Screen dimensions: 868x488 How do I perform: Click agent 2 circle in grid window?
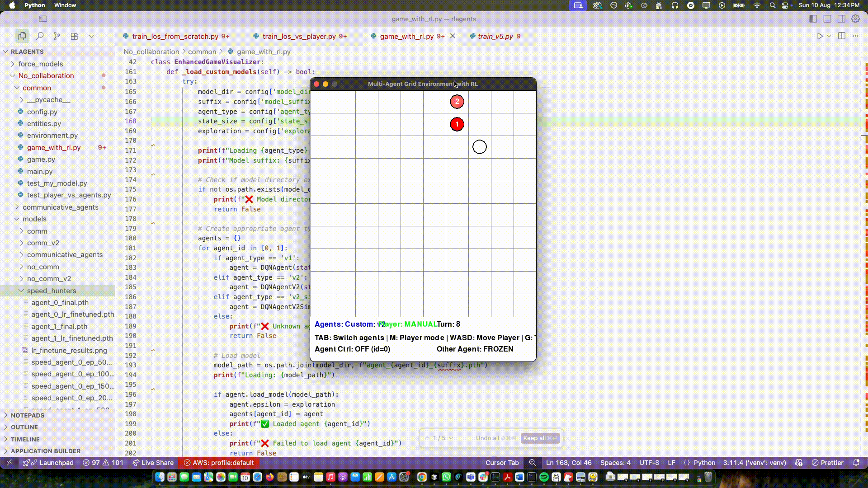[x=457, y=102]
